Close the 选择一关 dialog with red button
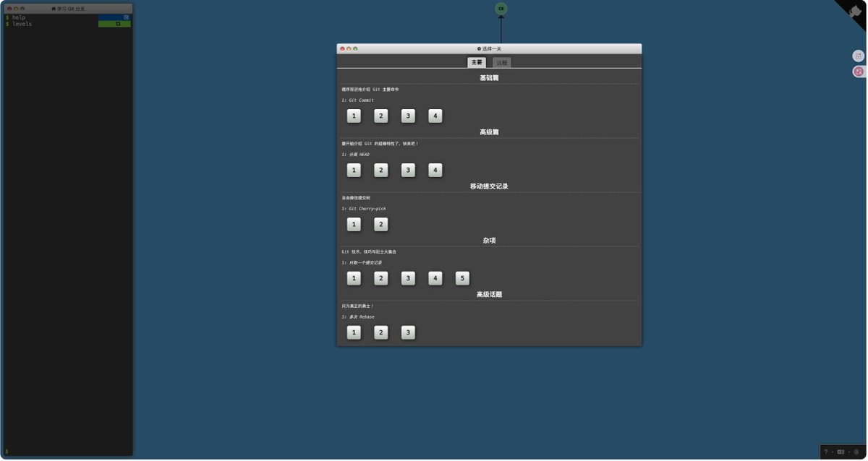 [342, 48]
